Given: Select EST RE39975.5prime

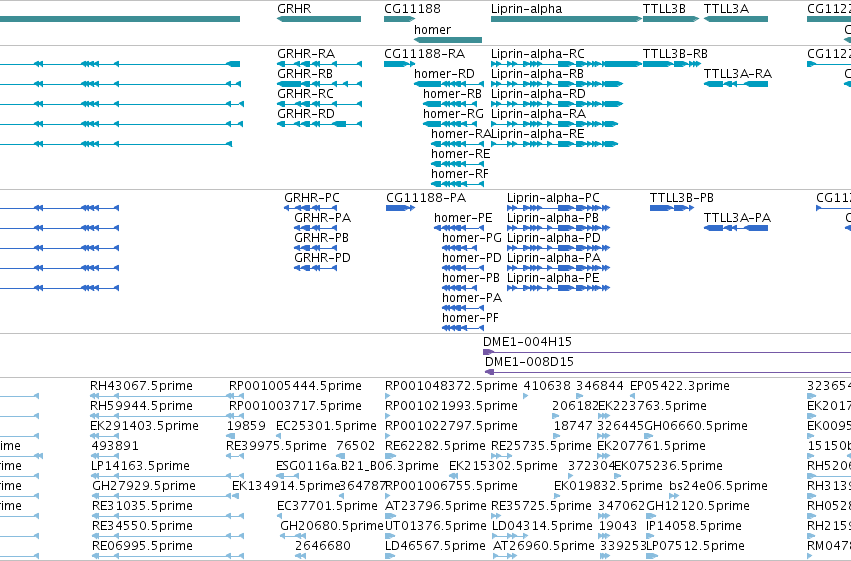Looking at the screenshot, I should (276, 446).
